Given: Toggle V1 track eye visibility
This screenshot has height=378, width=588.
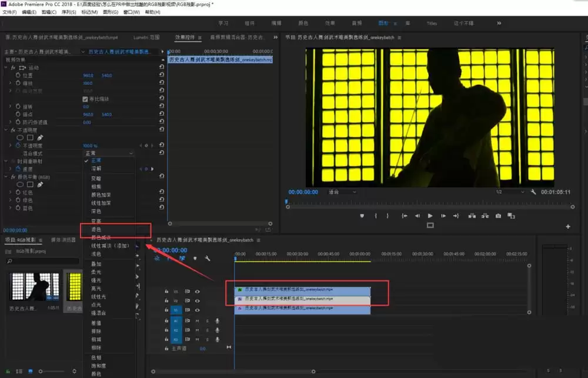Looking at the screenshot, I should click(197, 310).
